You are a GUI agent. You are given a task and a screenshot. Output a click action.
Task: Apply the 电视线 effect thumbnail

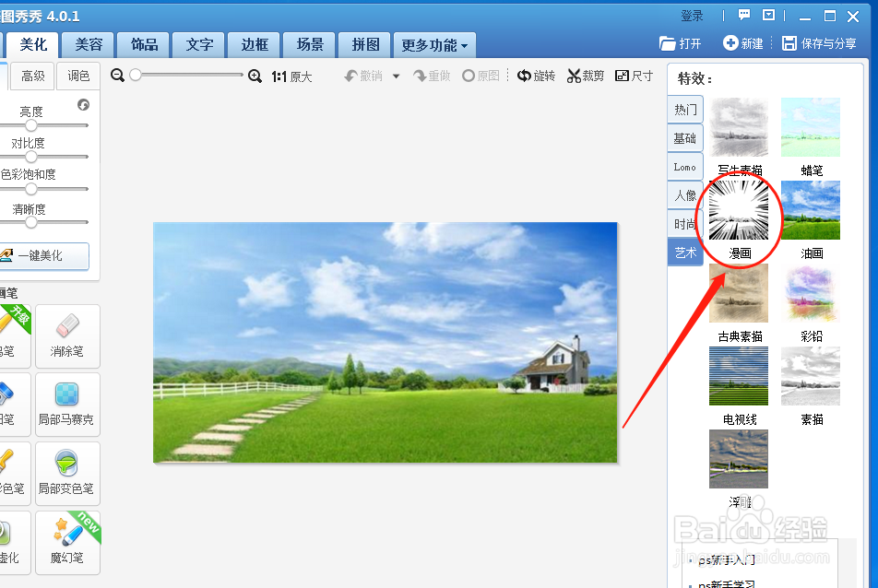point(739,376)
